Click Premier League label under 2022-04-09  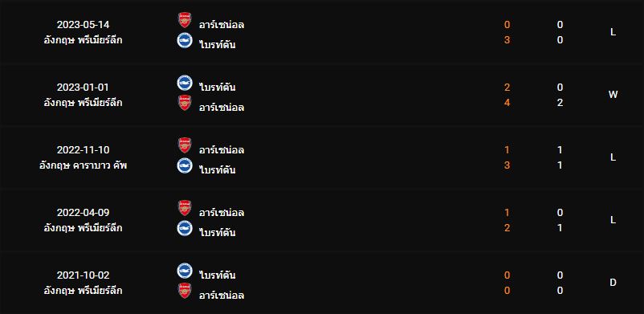83,228
